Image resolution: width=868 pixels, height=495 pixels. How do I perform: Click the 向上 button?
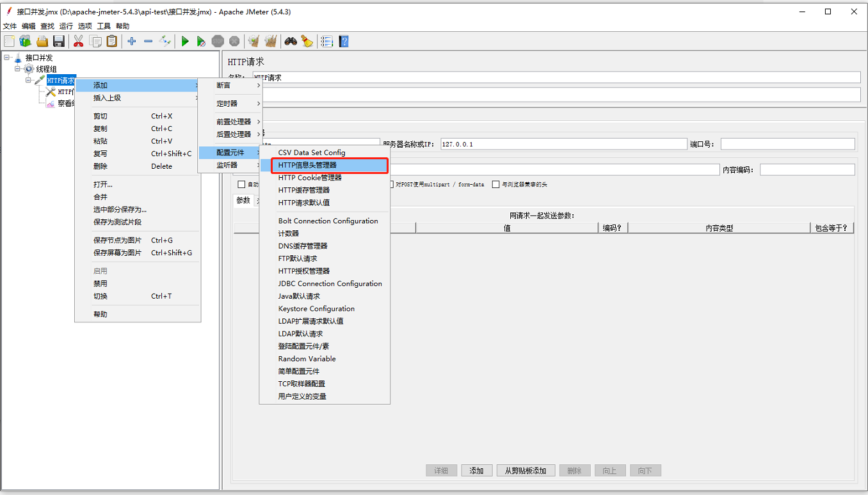(x=609, y=471)
